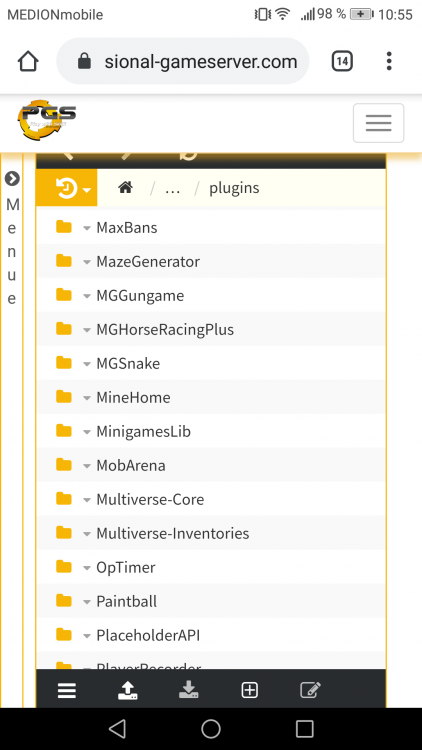Open the MazeGenerator folder icon
The height and width of the screenshot is (750, 422).
pyautogui.click(x=64, y=261)
